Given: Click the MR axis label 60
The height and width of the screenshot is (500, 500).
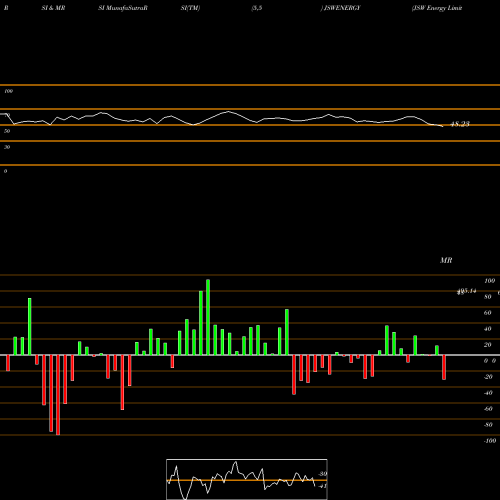Looking at the screenshot, I should [488, 313].
